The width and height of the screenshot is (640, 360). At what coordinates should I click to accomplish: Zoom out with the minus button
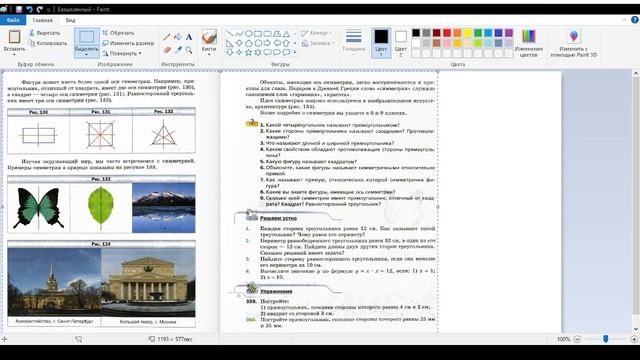tap(577, 339)
